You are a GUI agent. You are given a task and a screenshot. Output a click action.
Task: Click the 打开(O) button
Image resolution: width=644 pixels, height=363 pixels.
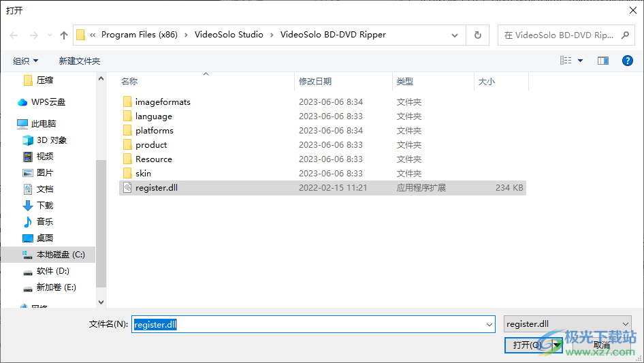click(528, 345)
